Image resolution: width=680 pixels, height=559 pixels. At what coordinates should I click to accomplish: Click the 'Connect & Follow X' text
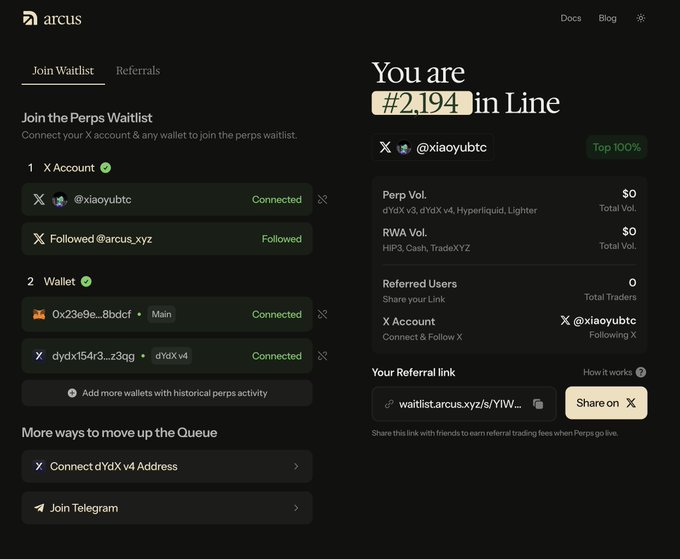click(x=422, y=337)
